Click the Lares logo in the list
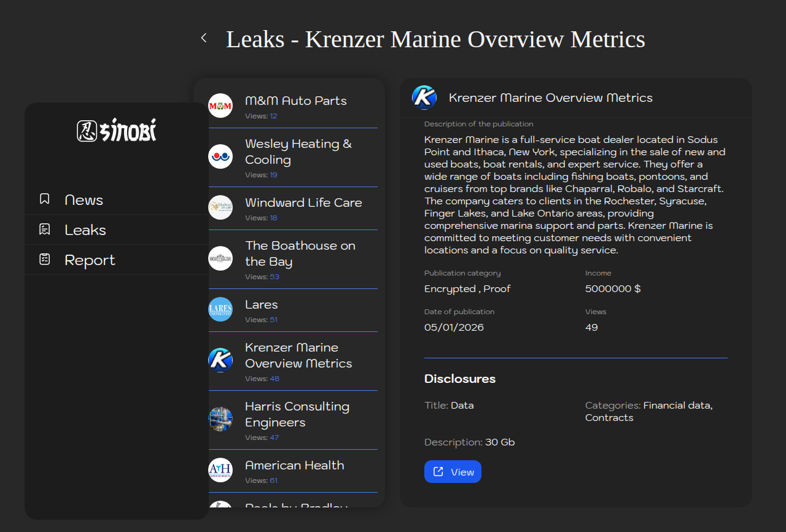The image size is (786, 532). (x=220, y=309)
